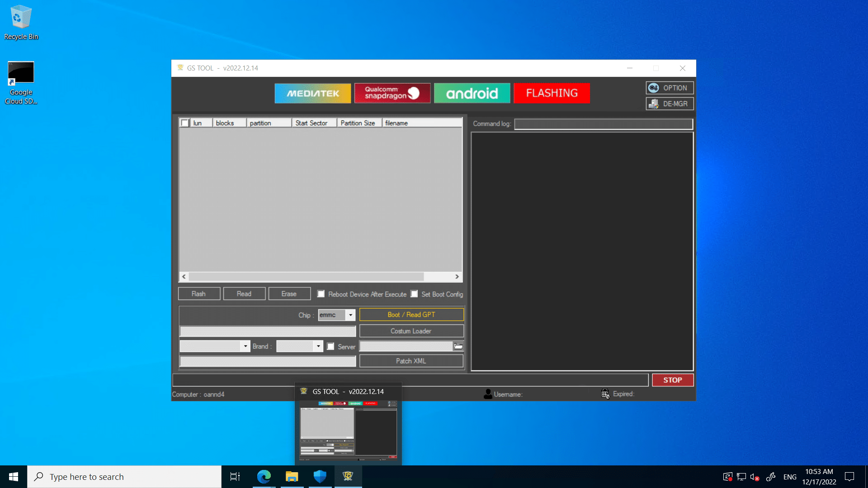Open the OPTION settings panel
The width and height of the screenshot is (868, 488).
[x=668, y=88]
